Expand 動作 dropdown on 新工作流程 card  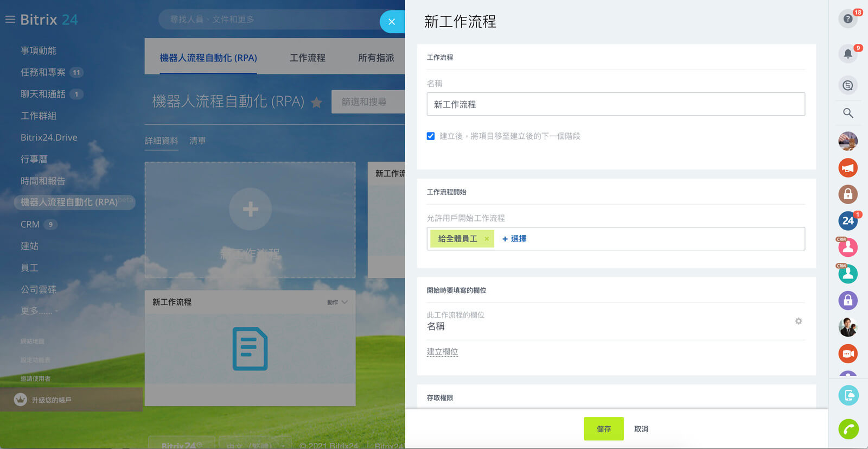[x=337, y=302]
